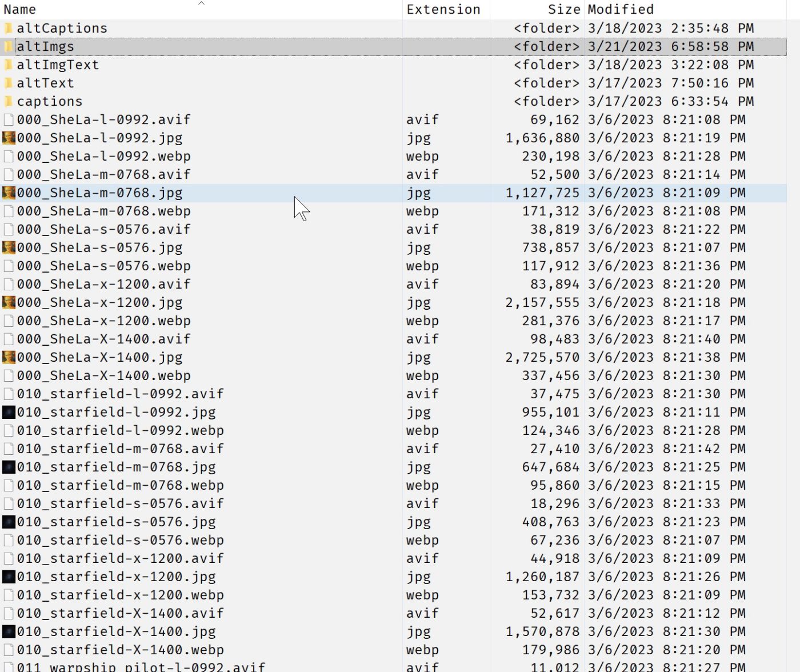
Task: Click the 010_starfield-X-1400.jpg thumbnail icon
Action: (x=9, y=631)
